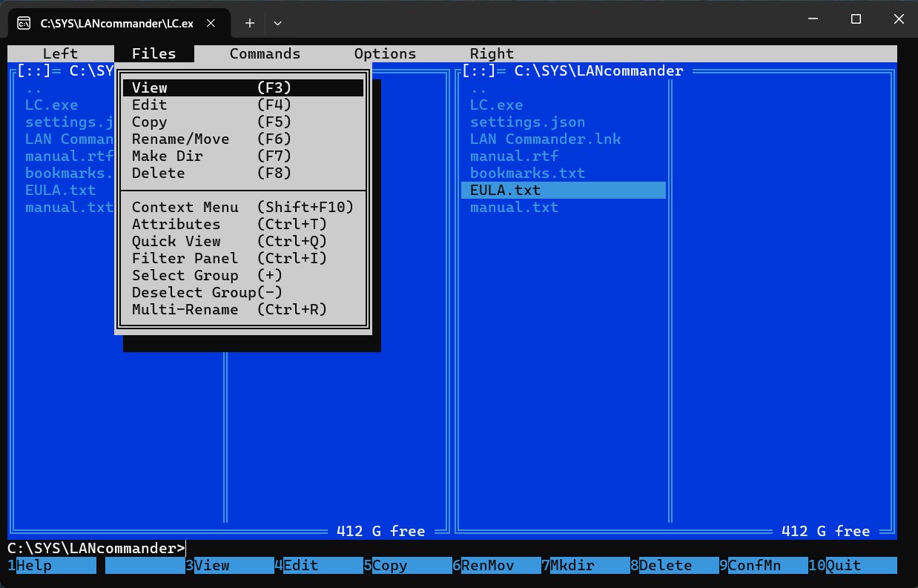Open the Options menu
The width and height of the screenshot is (918, 588).
(385, 53)
